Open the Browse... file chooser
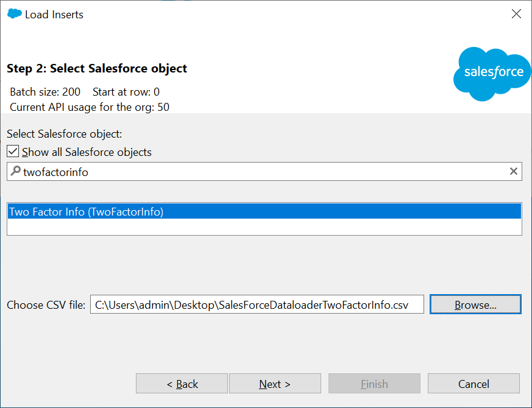The height and width of the screenshot is (408, 532). point(475,304)
